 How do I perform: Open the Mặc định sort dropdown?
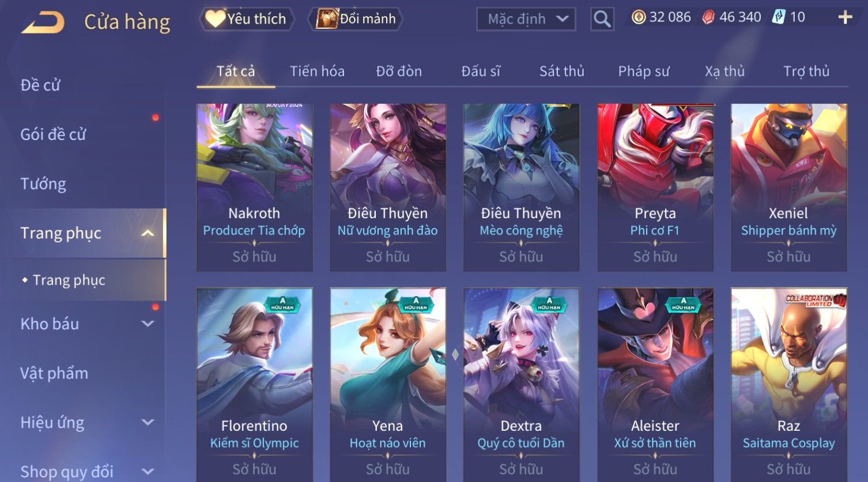point(526,19)
